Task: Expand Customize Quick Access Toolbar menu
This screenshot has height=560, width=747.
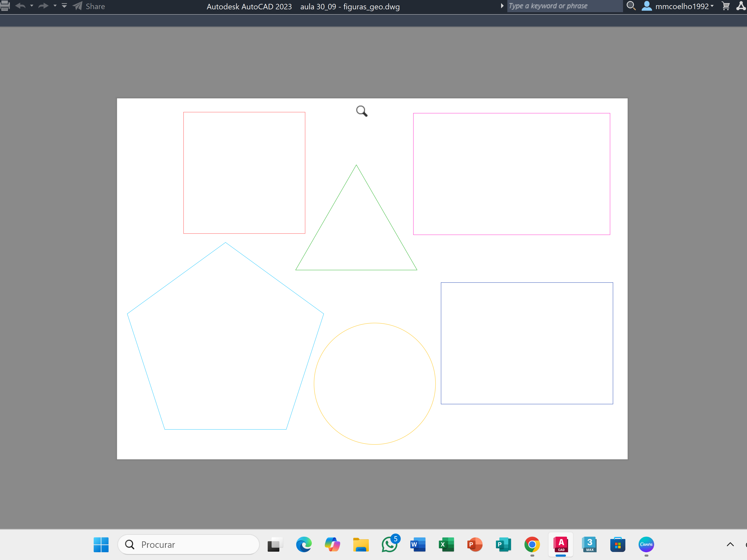Action: point(64,6)
